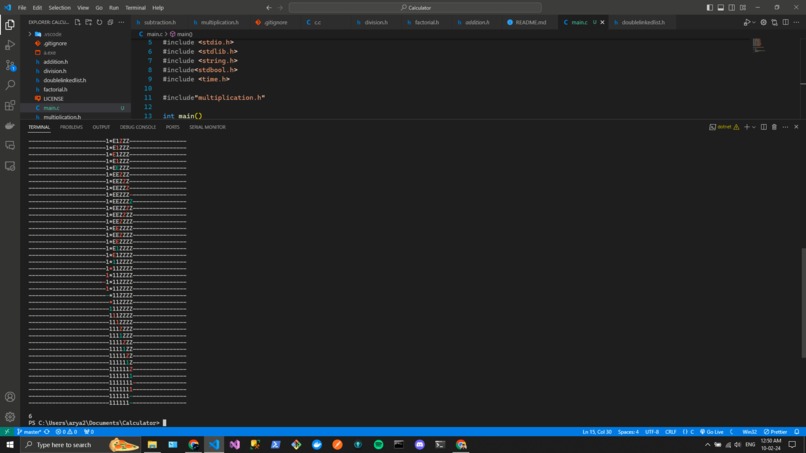Click the Calculator command center search box

[415, 8]
